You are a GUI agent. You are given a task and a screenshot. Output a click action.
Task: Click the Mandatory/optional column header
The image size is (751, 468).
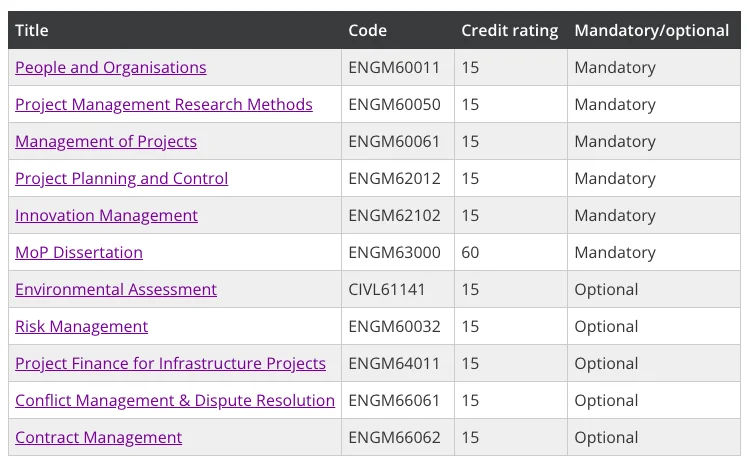click(651, 31)
